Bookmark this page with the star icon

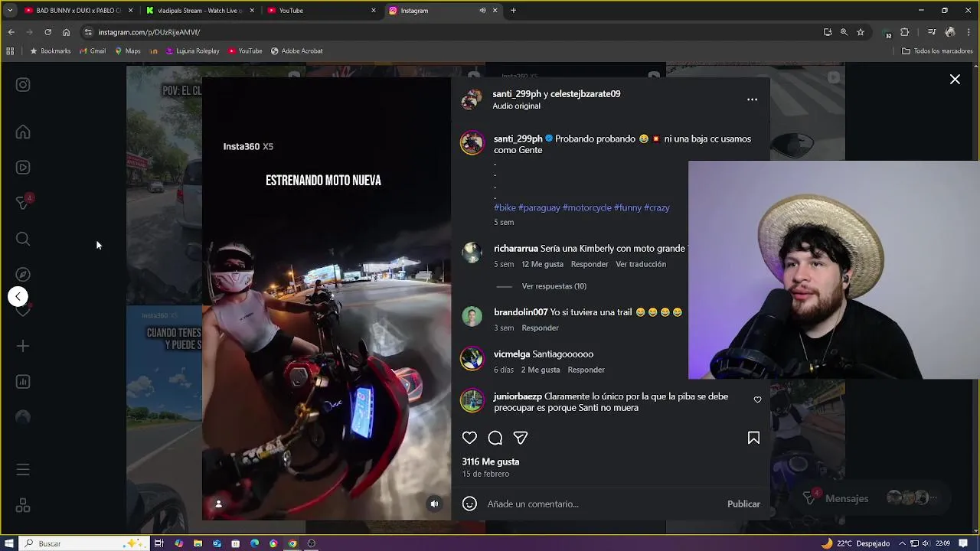861,32
